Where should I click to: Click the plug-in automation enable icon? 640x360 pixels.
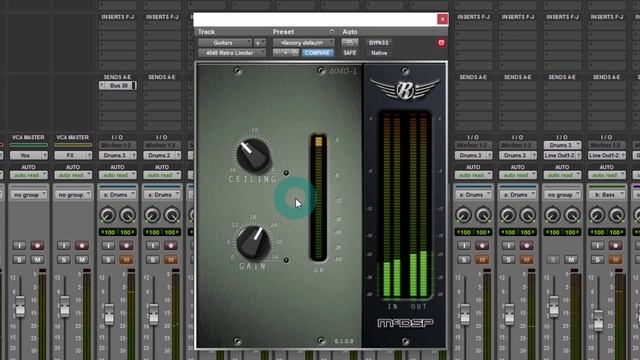pyautogui.click(x=350, y=42)
